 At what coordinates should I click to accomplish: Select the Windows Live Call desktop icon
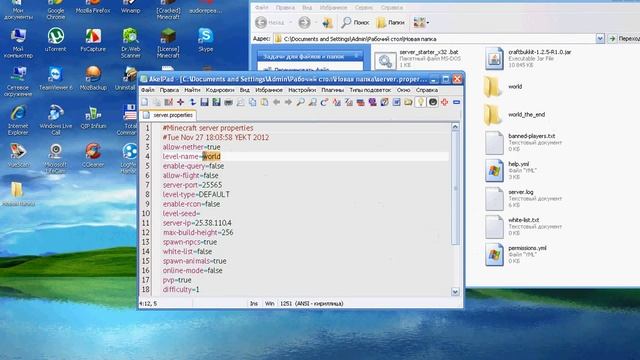click(56, 120)
